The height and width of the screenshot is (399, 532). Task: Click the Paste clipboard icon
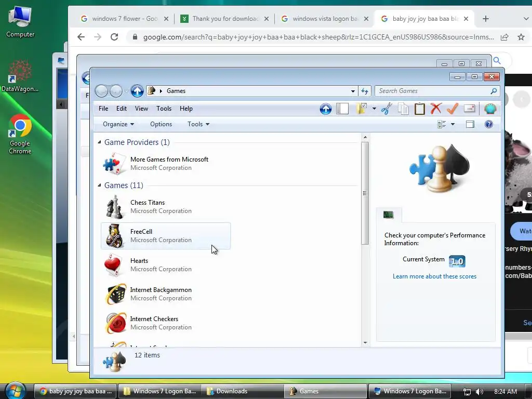click(420, 109)
